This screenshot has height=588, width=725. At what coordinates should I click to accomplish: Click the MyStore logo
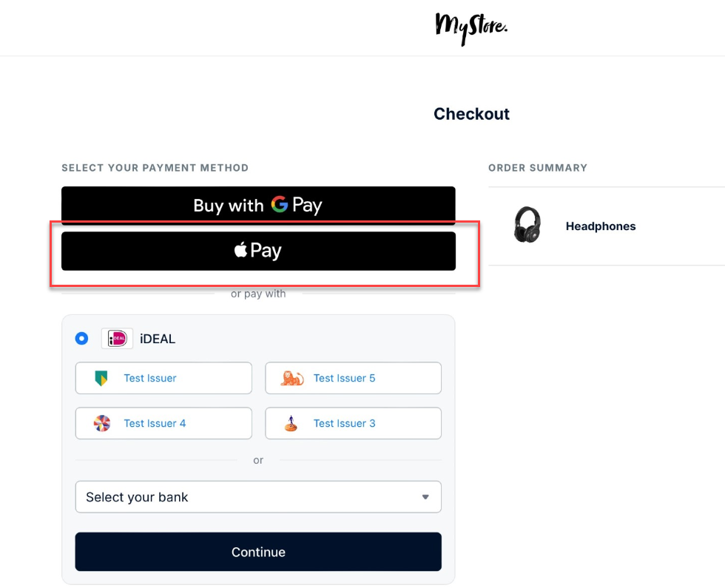(471, 28)
